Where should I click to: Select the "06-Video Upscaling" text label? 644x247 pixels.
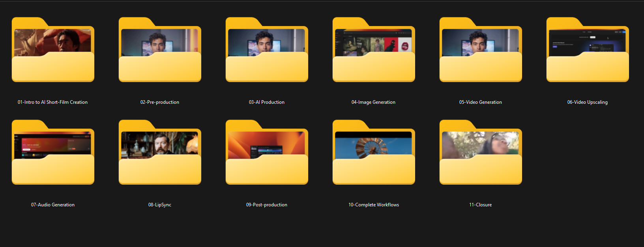coord(587,102)
